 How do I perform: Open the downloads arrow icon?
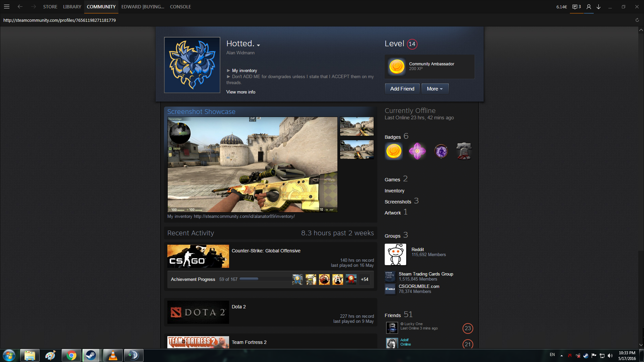(x=599, y=7)
